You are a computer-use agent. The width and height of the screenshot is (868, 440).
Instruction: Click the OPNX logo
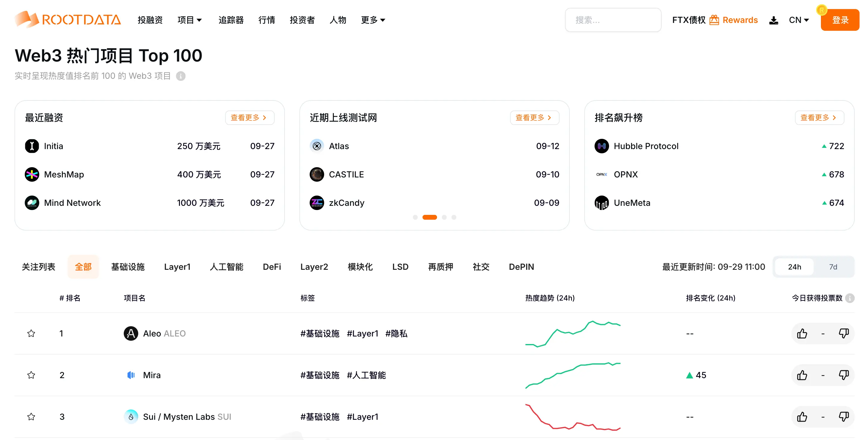pyautogui.click(x=602, y=174)
